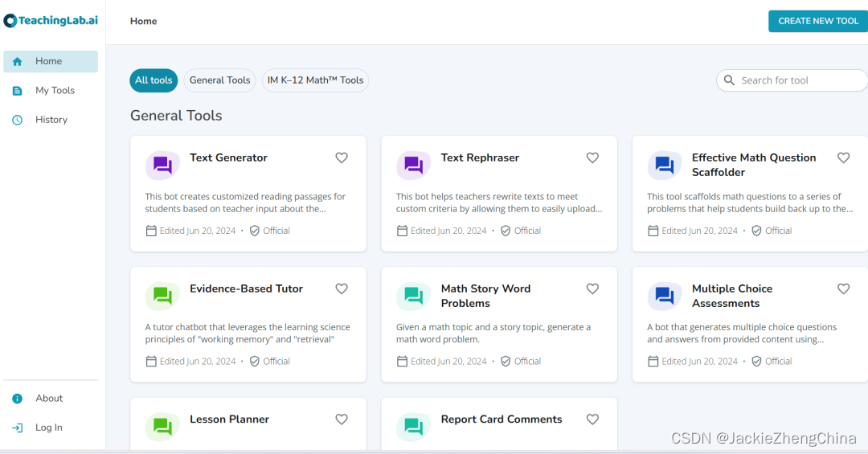Click the CREATE NEW TOOL button

click(818, 21)
